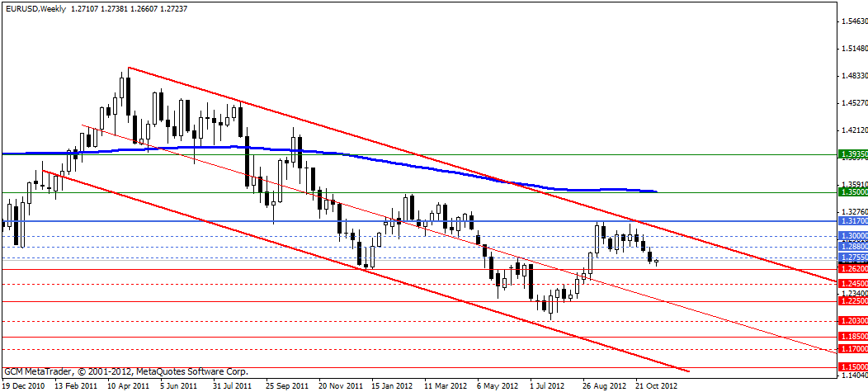Image resolution: width=868 pixels, height=392 pixels.
Task: Click the blue 1.3000 price level label
Action: [854, 235]
